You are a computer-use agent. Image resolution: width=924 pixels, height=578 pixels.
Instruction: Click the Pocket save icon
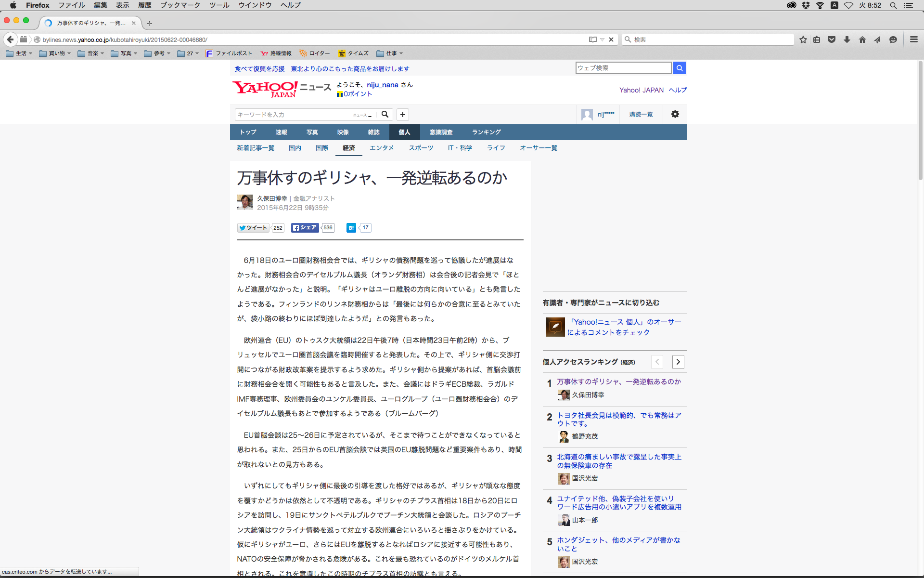(x=831, y=39)
